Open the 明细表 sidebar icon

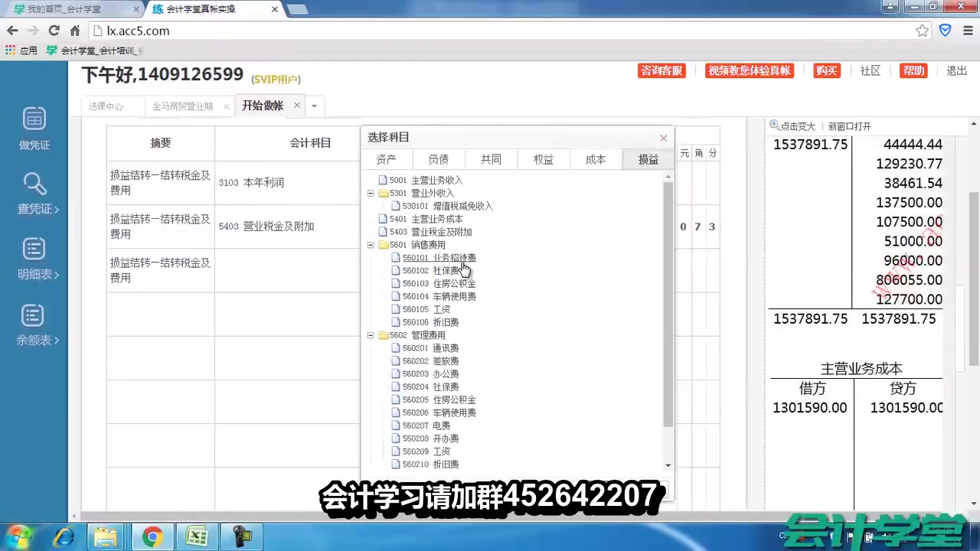coord(34,249)
